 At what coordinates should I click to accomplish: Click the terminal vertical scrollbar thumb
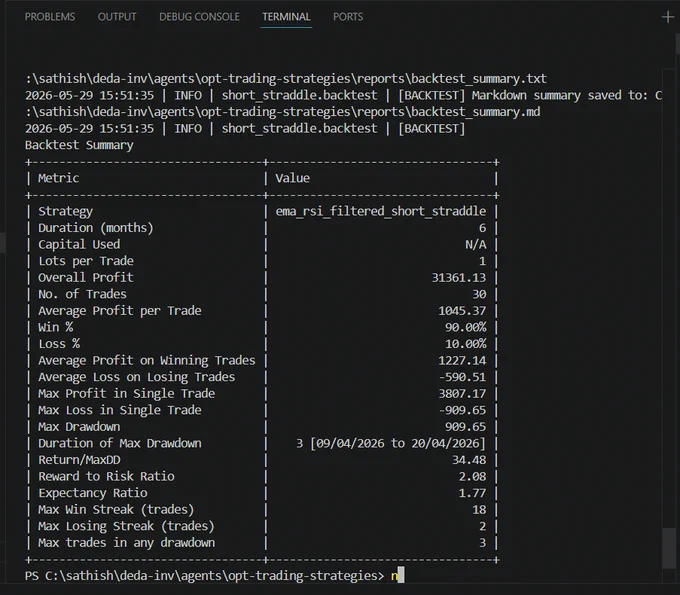coord(668,547)
